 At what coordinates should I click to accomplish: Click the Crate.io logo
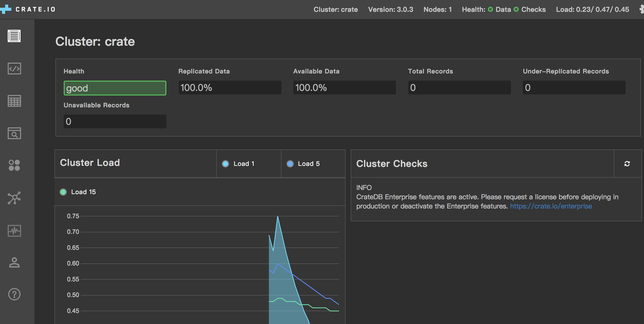point(28,9)
